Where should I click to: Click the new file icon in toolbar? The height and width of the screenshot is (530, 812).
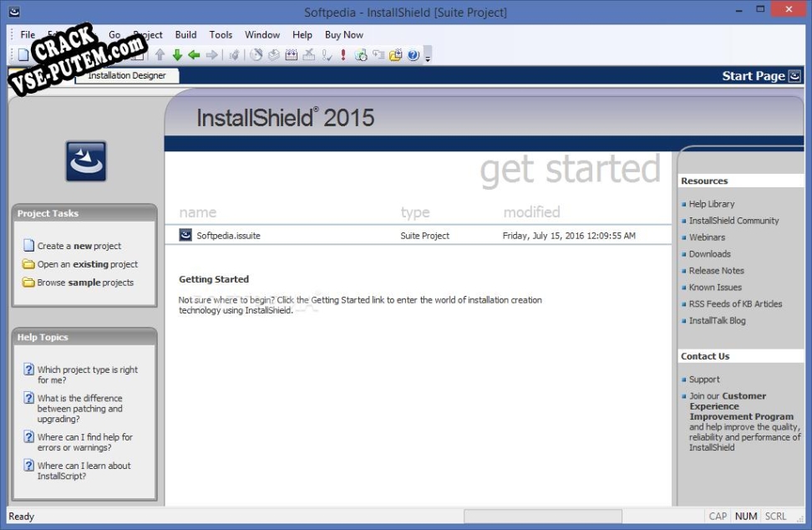coord(23,55)
